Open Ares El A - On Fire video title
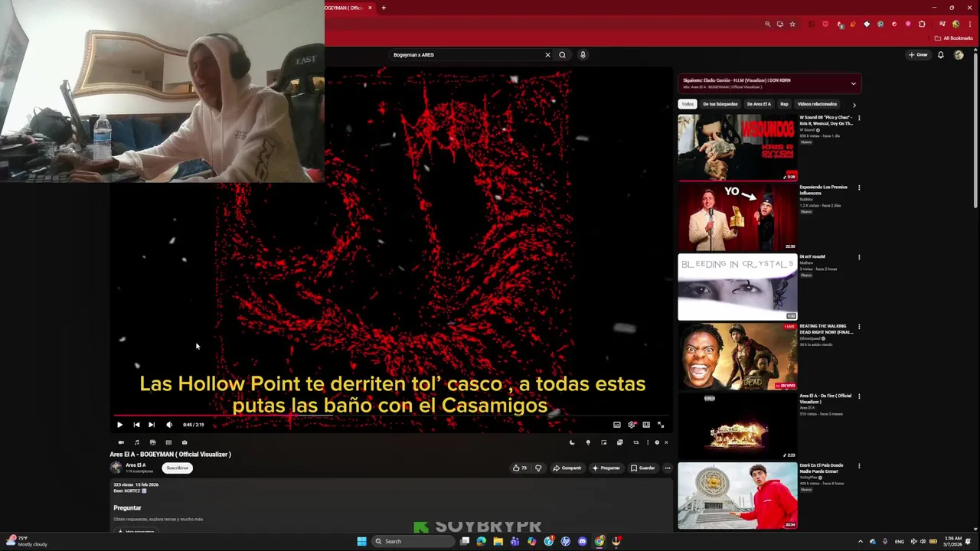The width and height of the screenshot is (980, 551). (825, 398)
